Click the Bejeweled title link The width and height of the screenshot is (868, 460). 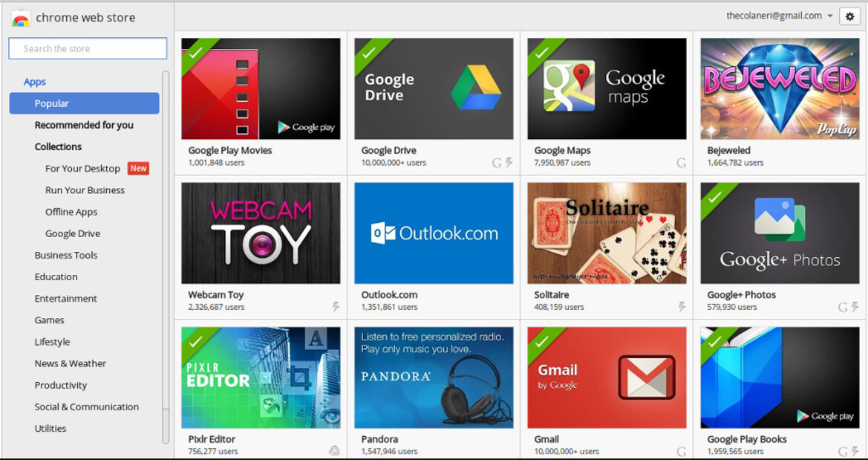click(728, 150)
